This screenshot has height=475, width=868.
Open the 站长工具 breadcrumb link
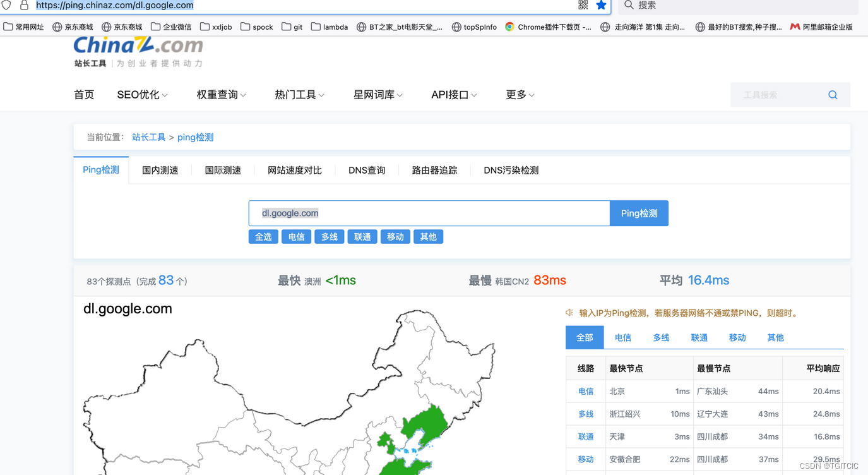click(149, 137)
